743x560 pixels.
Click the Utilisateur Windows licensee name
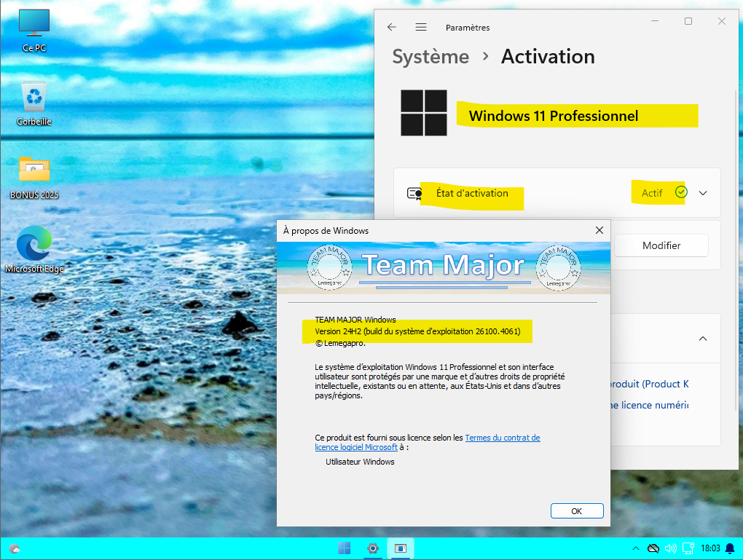coord(360,462)
